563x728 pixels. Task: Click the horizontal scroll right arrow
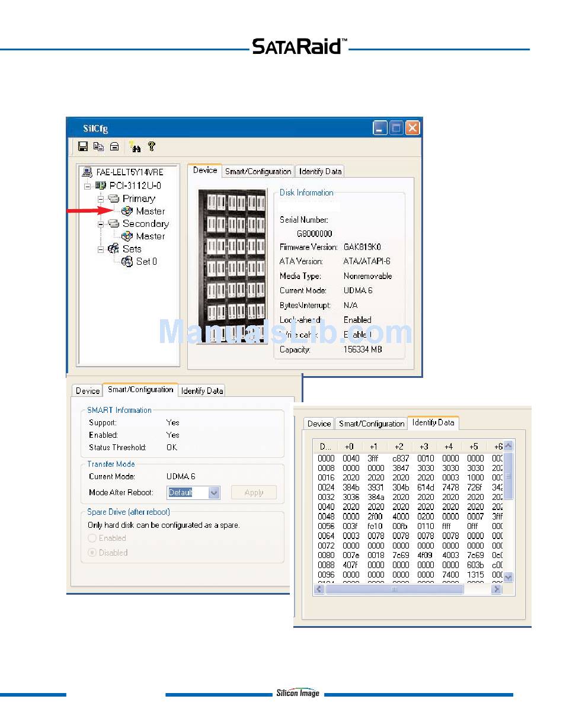pyautogui.click(x=497, y=589)
